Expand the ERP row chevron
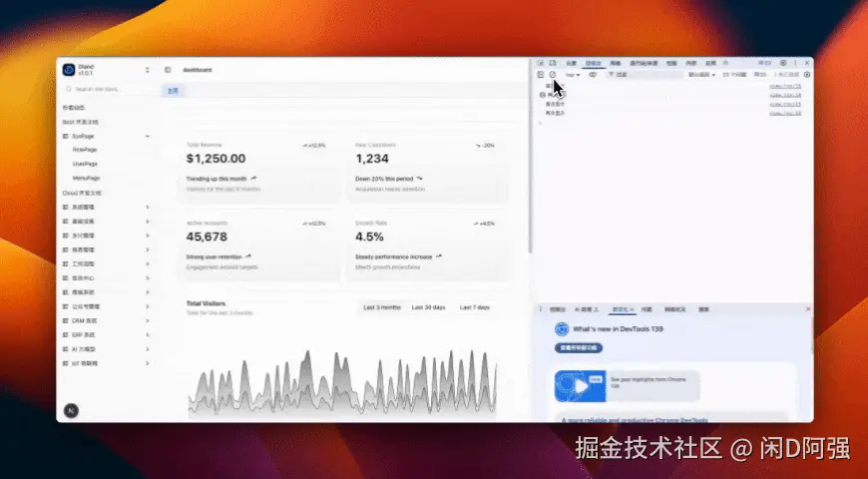Viewport: 868px width, 479px height. (148, 335)
